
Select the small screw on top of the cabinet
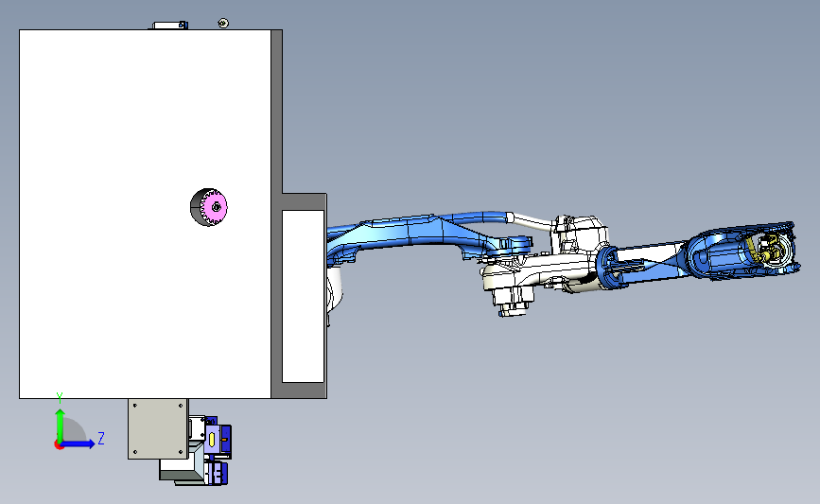223,23
